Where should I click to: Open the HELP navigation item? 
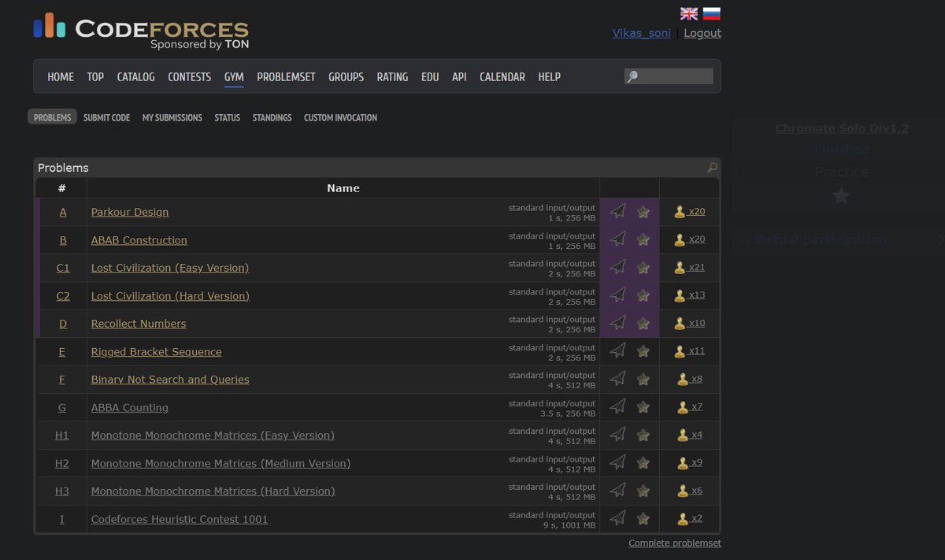click(550, 76)
